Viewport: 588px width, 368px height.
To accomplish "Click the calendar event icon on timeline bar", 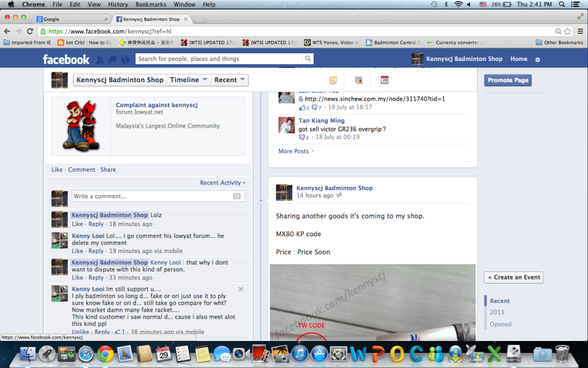I will pyautogui.click(x=384, y=80).
